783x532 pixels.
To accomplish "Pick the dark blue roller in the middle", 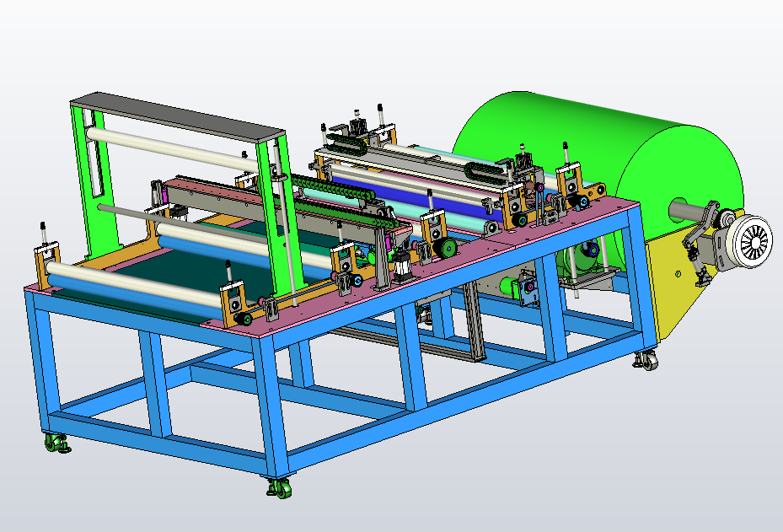I will [415, 196].
